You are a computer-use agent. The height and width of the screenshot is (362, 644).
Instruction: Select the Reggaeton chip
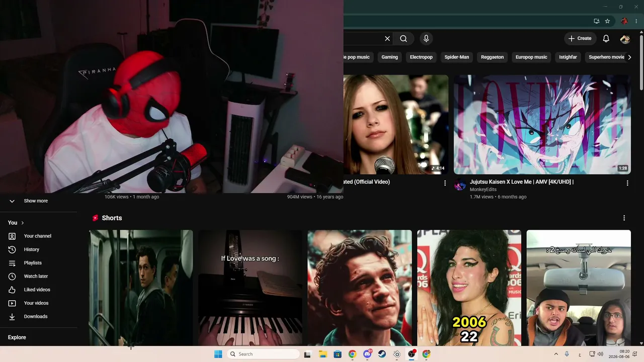(492, 57)
